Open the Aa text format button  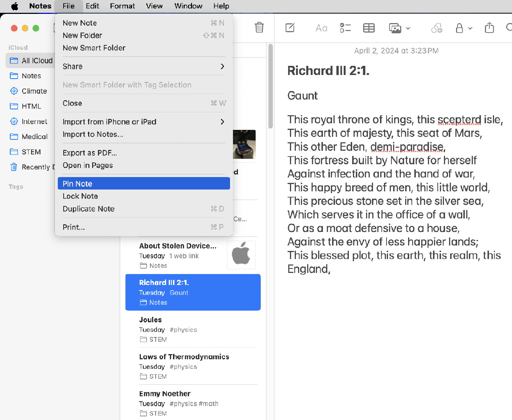[321, 28]
